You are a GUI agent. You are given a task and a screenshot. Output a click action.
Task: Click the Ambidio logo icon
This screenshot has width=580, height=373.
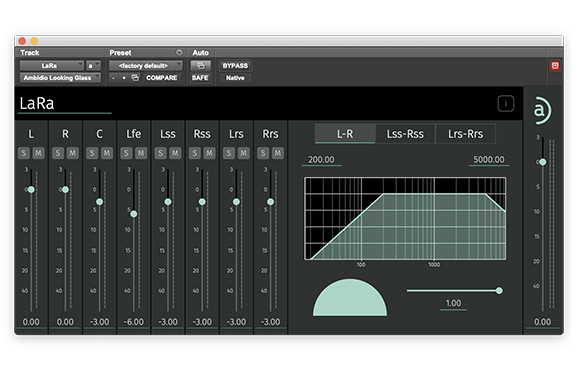tap(542, 110)
